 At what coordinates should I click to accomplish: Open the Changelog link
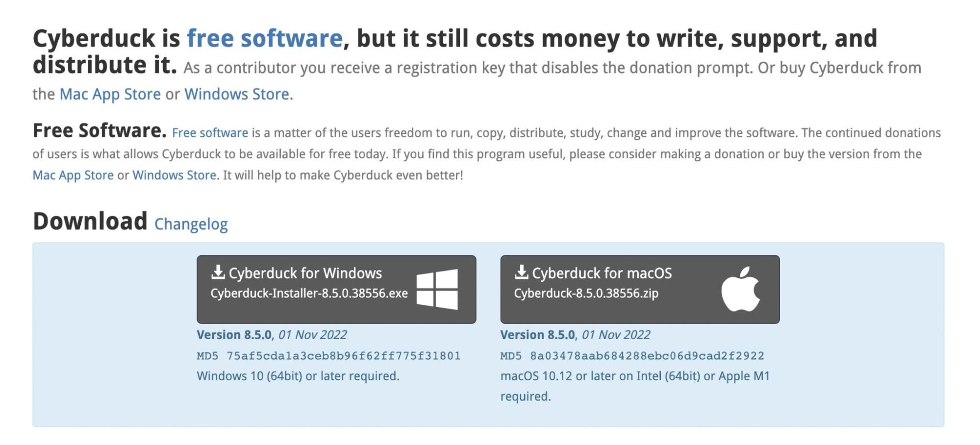pyautogui.click(x=191, y=224)
